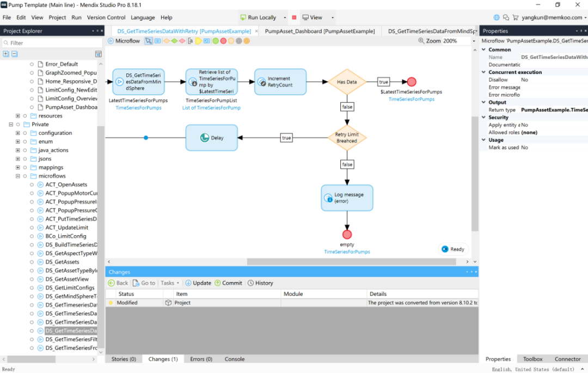
Task: Click the Run Locally button
Action: point(258,17)
